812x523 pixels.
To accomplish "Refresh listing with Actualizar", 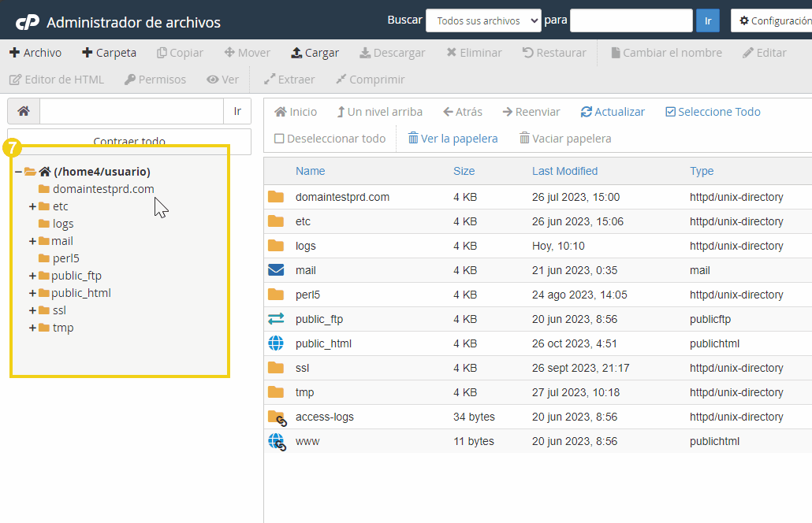I will click(613, 112).
